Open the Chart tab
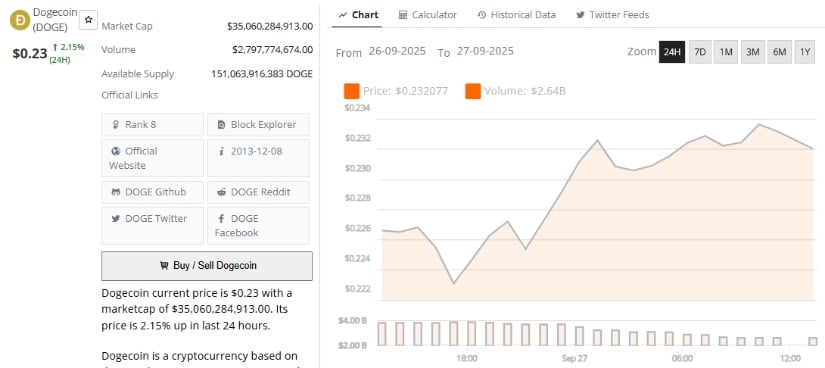 (358, 15)
